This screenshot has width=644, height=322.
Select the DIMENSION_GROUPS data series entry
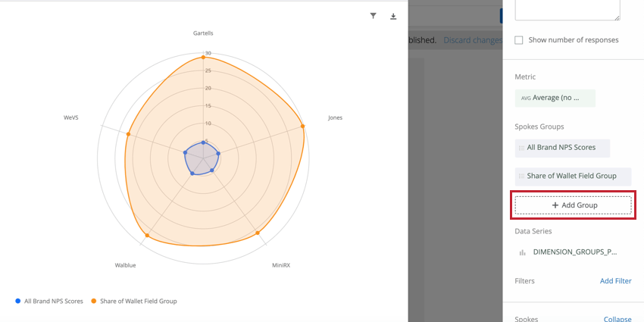[574, 252]
